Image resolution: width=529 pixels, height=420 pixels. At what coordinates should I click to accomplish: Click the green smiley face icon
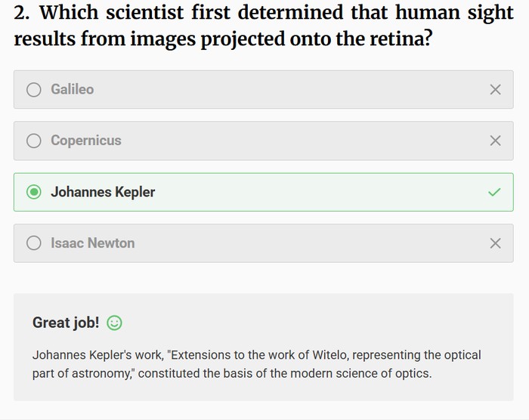115,323
